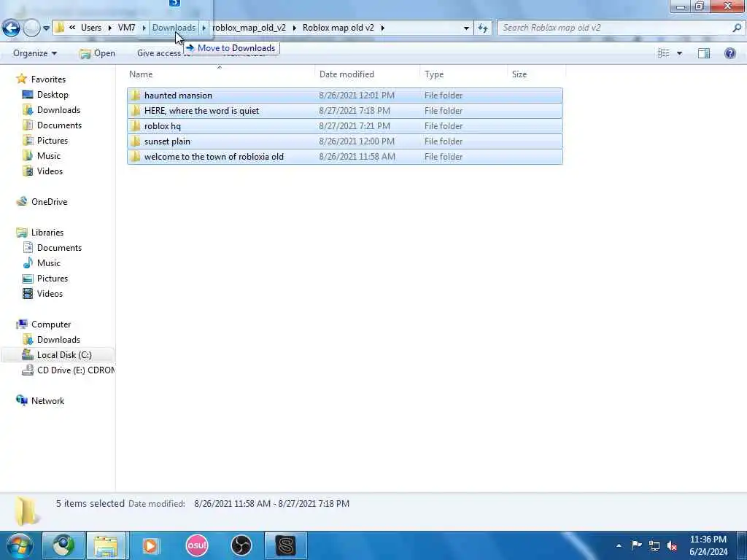Open OBS Studio from the taskbar

[x=241, y=545]
